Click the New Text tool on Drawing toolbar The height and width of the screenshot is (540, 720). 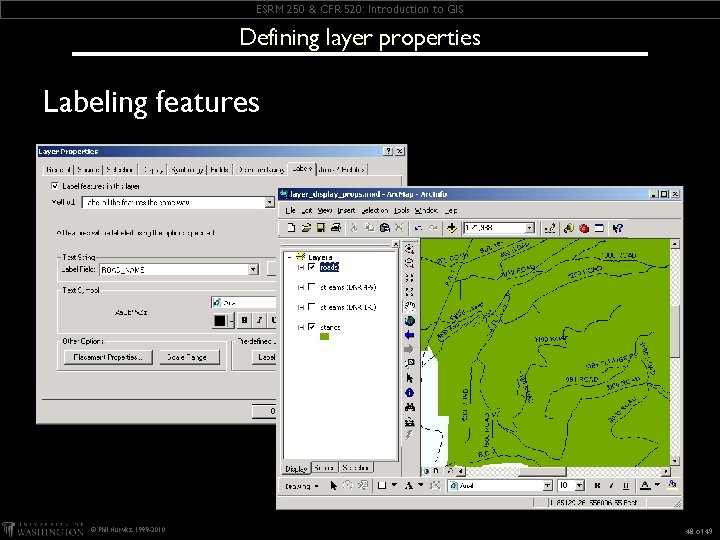click(408, 485)
